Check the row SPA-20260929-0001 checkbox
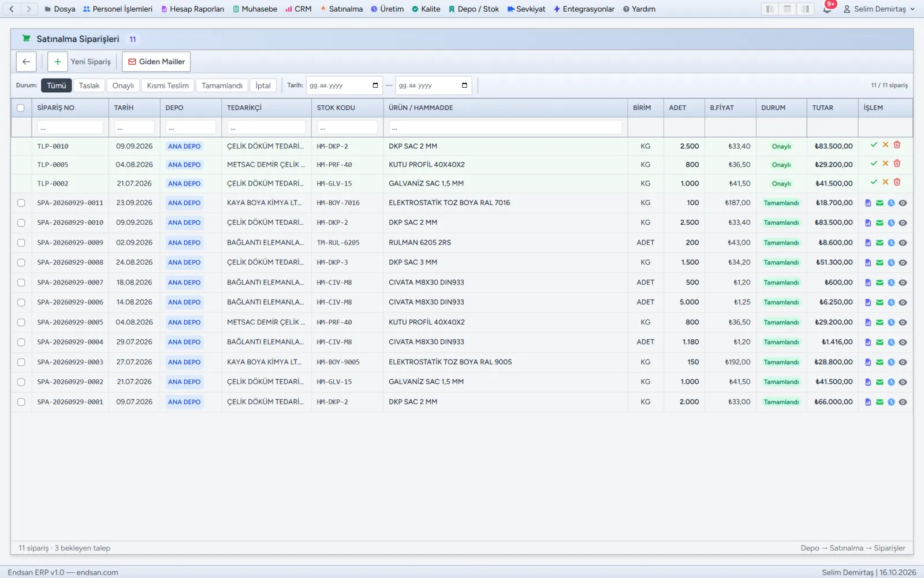The image size is (924, 578). [21, 402]
